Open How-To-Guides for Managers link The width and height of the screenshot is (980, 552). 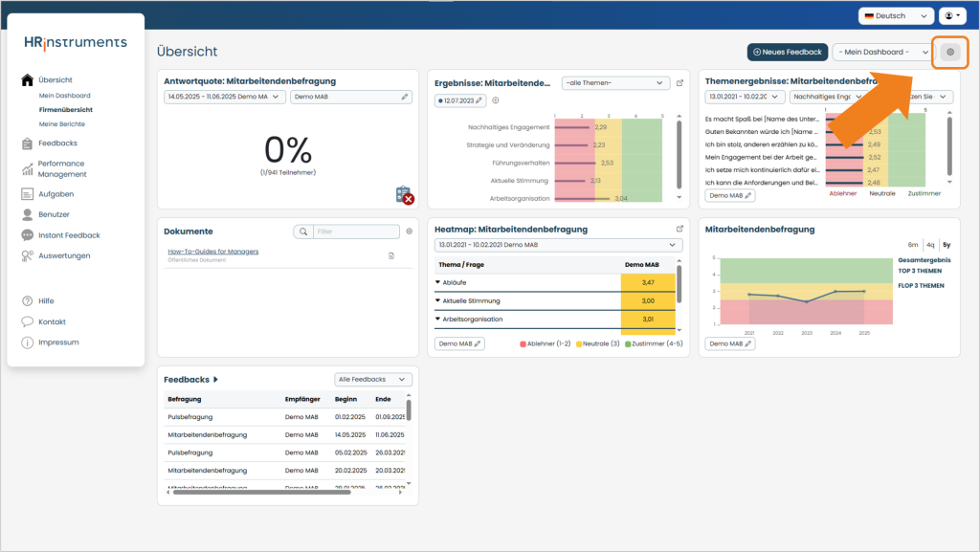click(x=213, y=252)
